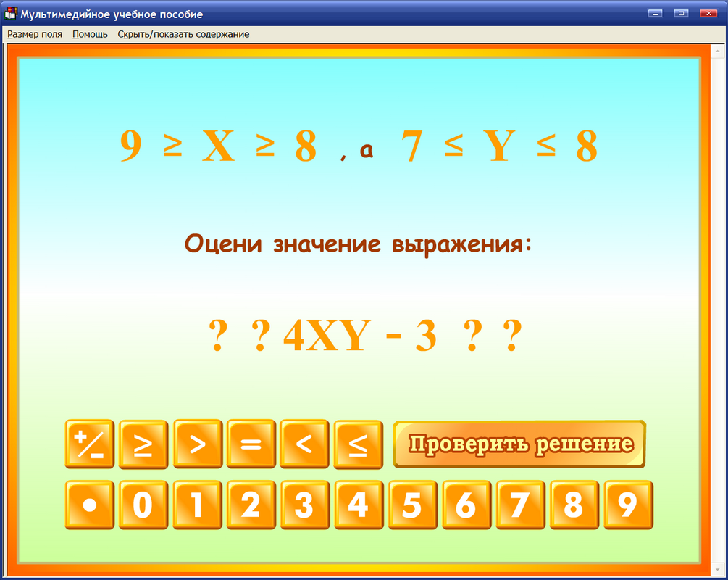Click the digit 4 button
This screenshot has height=580, width=728.
click(359, 505)
